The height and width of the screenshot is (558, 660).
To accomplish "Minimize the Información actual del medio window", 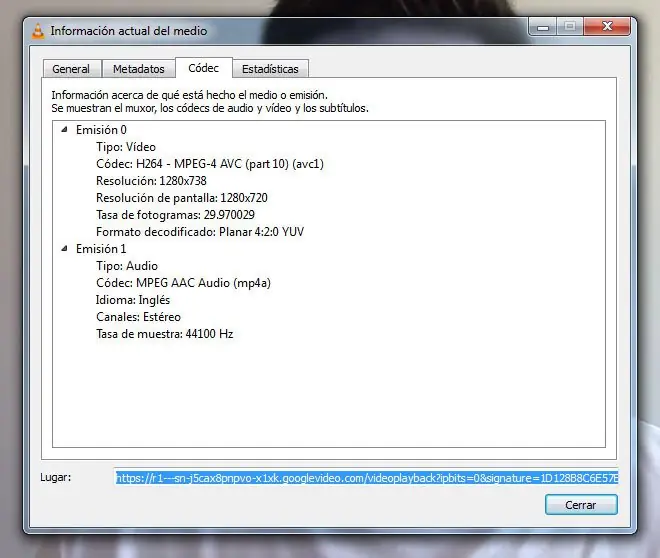I will click(x=543, y=27).
